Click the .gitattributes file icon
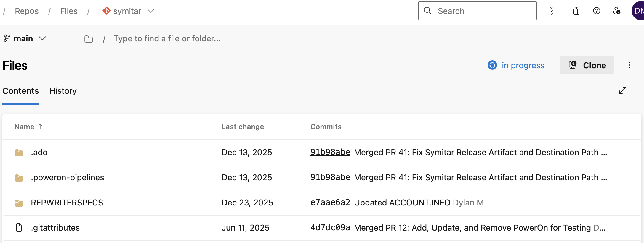644x243 pixels. click(19, 228)
